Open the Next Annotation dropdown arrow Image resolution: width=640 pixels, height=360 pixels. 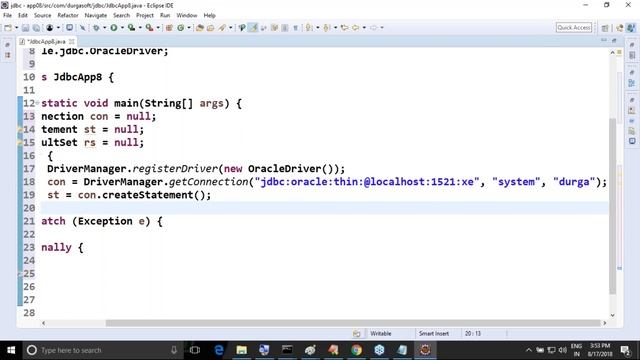click(318, 28)
